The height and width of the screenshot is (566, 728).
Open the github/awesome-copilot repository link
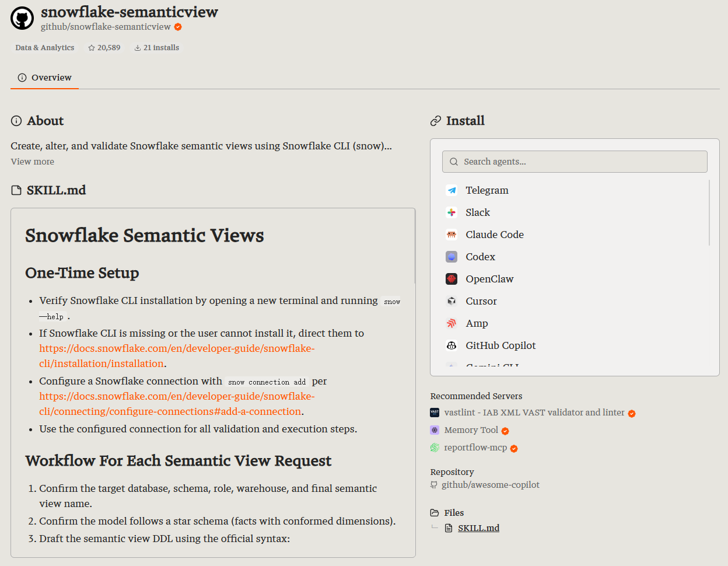coord(491,485)
